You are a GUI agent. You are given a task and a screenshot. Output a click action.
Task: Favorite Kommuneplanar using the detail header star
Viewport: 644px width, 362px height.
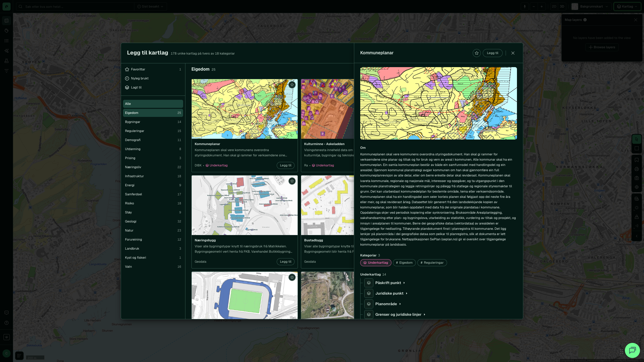click(476, 53)
